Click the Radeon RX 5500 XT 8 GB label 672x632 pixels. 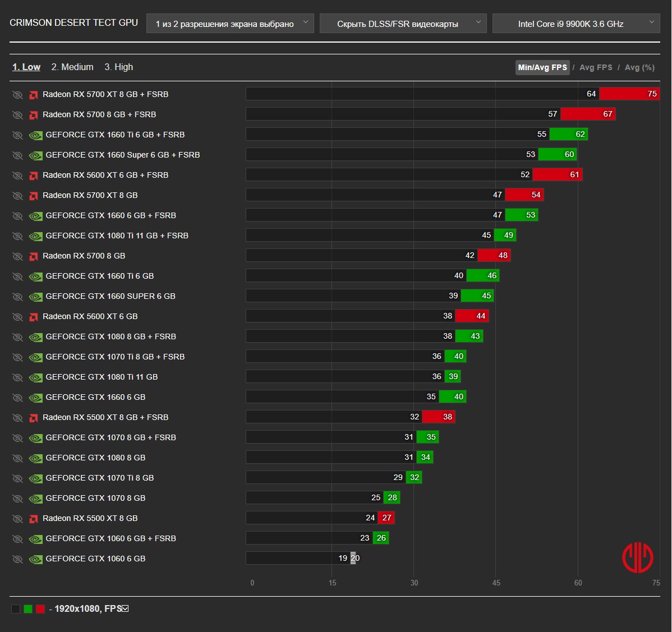coord(90,519)
